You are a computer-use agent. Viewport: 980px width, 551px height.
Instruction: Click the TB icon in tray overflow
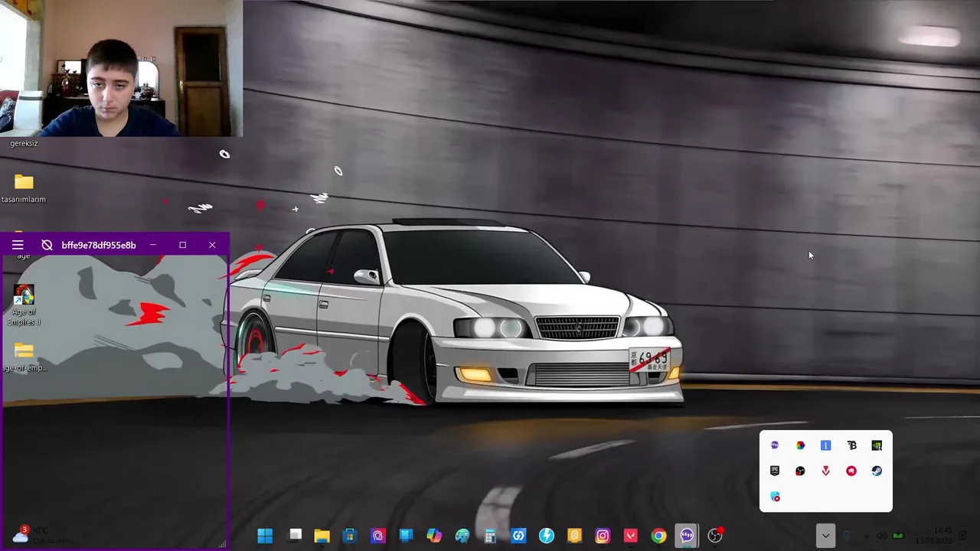pyautogui.click(x=851, y=445)
